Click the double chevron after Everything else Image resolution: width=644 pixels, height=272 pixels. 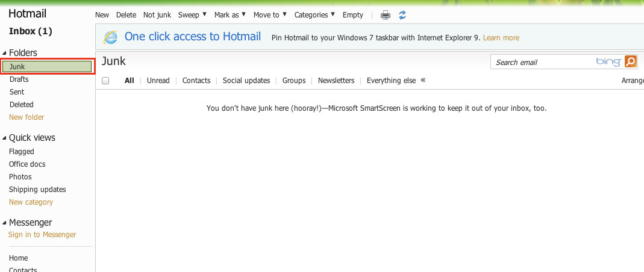(x=423, y=80)
